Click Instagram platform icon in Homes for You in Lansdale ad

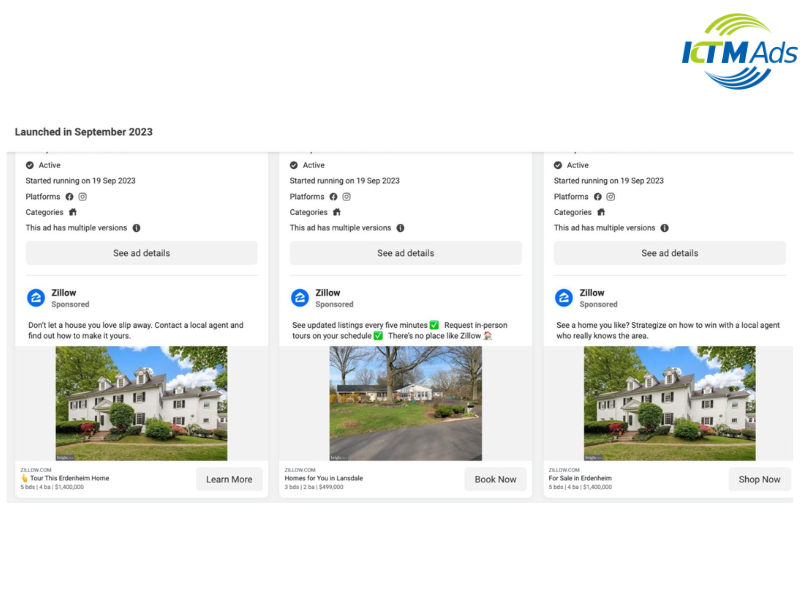coord(346,196)
